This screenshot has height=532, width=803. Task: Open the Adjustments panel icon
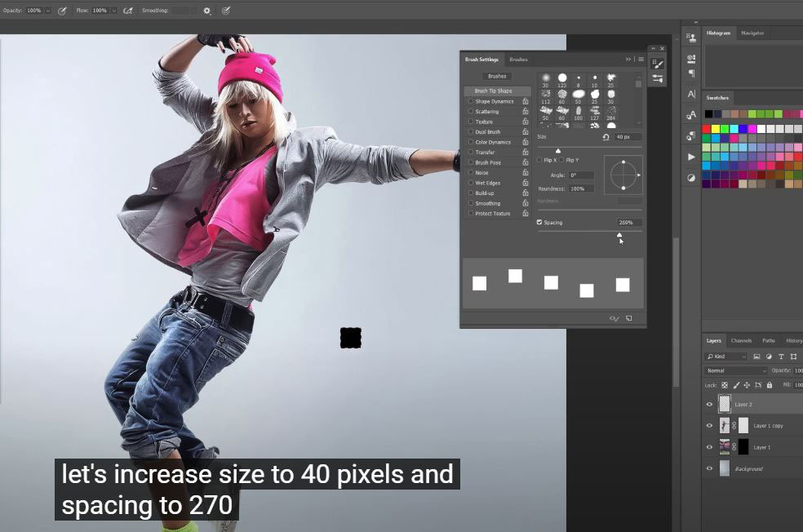pos(691,177)
